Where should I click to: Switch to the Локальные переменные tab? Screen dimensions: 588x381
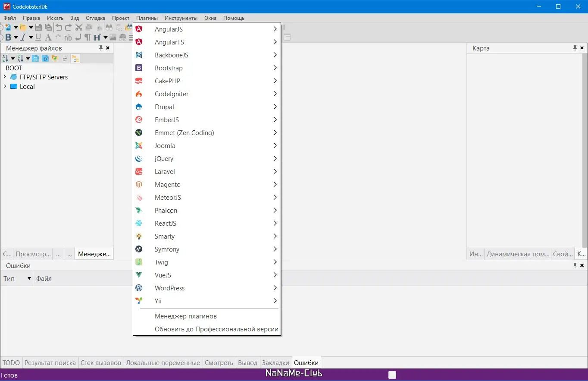[163, 363]
